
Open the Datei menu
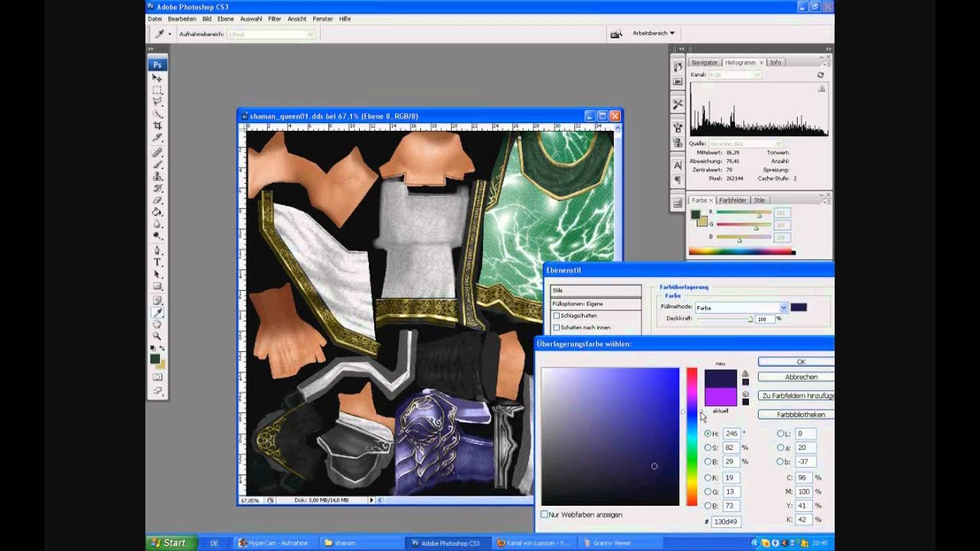pos(155,18)
